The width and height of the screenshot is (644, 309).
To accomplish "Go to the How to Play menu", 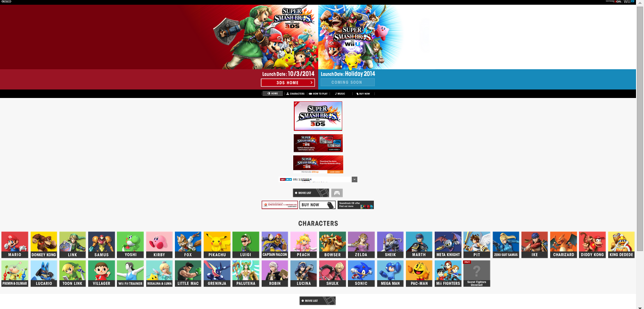I will (x=318, y=94).
